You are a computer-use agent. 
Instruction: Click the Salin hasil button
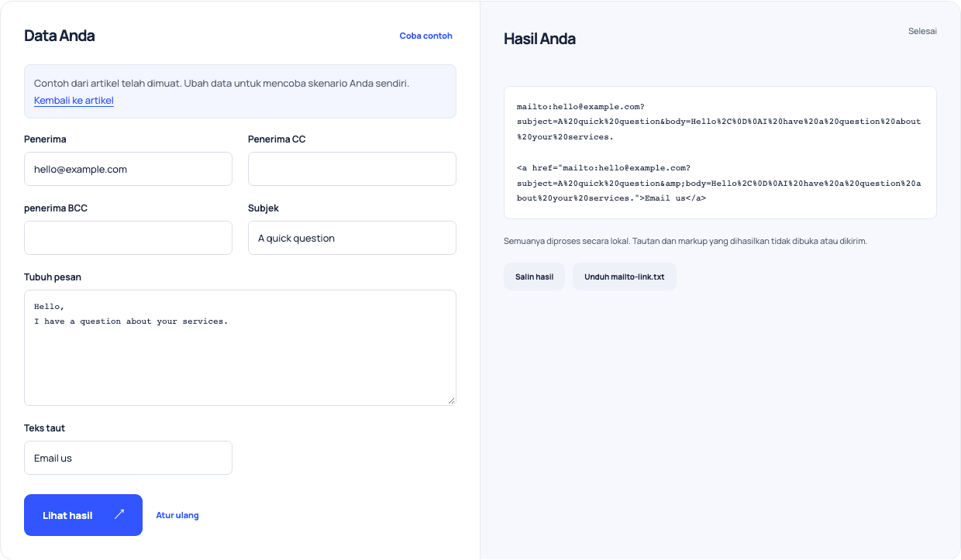click(534, 277)
